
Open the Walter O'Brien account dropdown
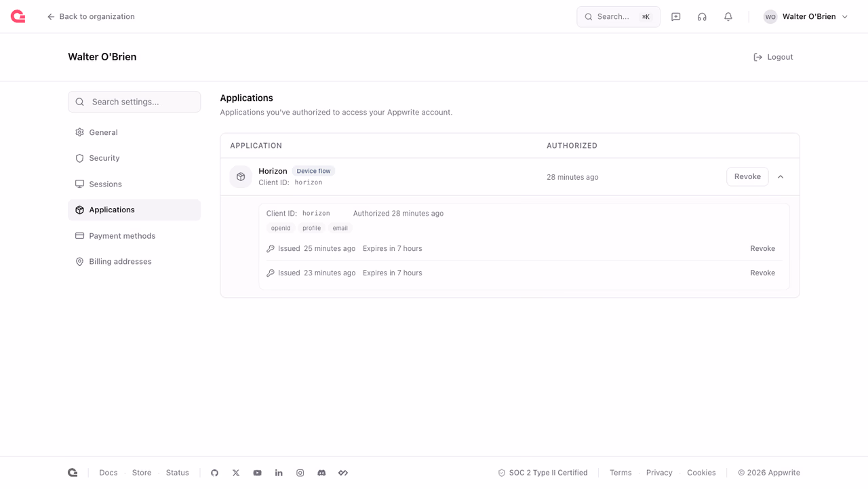click(x=806, y=17)
